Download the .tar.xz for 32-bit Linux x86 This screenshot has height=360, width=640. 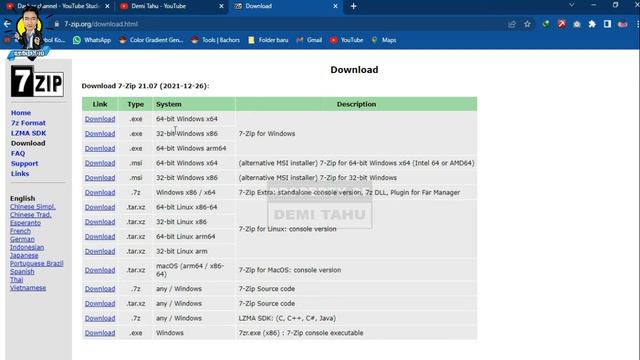[100, 222]
